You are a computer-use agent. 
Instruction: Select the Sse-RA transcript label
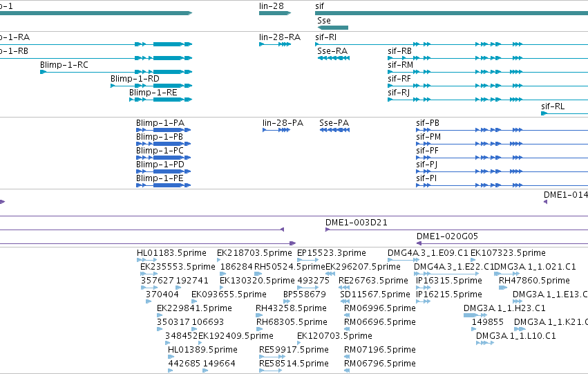(332, 51)
